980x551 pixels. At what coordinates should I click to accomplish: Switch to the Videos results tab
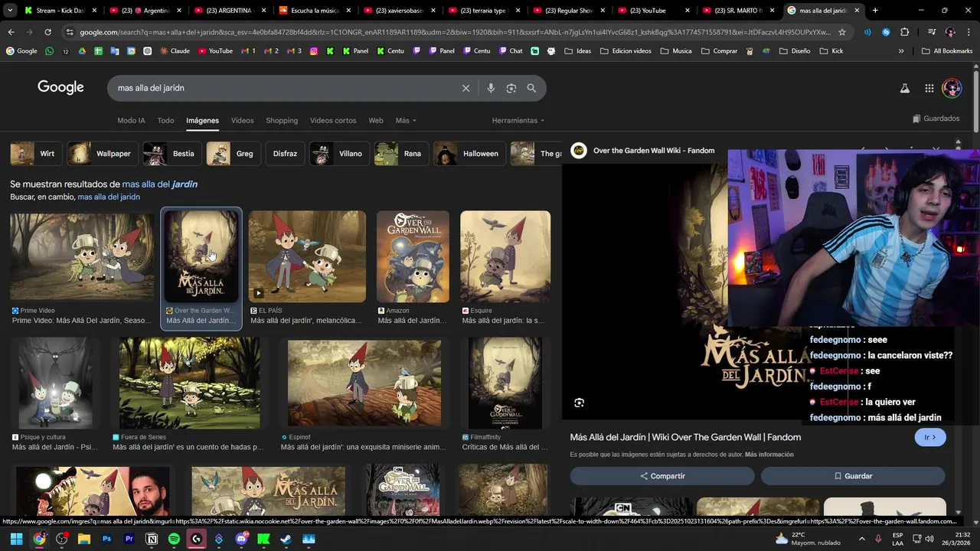(x=242, y=120)
